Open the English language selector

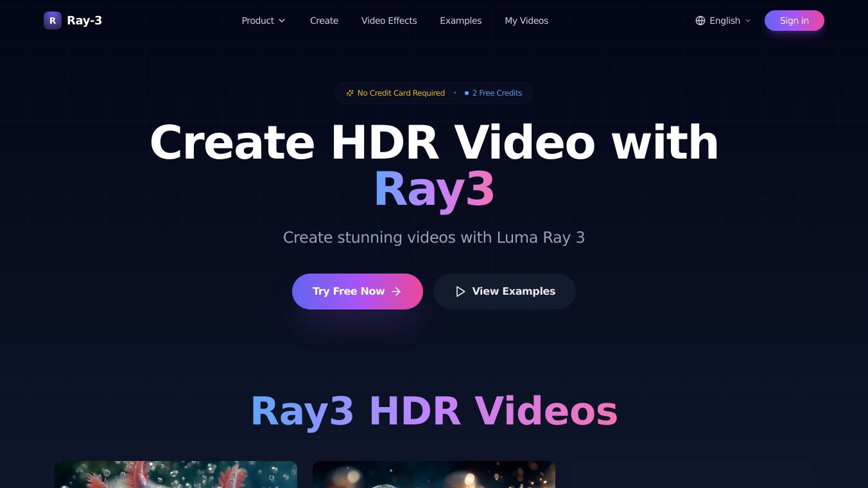(x=723, y=21)
